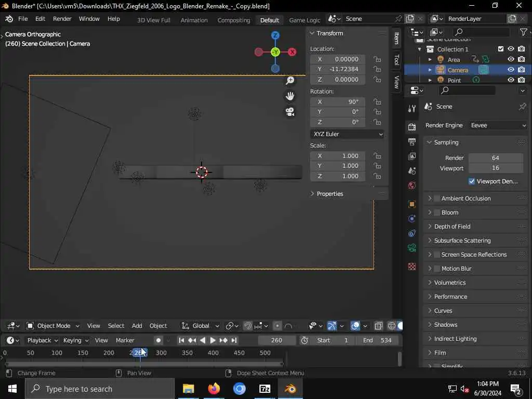The image size is (532, 399).
Task: Open the XYZ Euler rotation mode dropdown
Action: point(348,134)
